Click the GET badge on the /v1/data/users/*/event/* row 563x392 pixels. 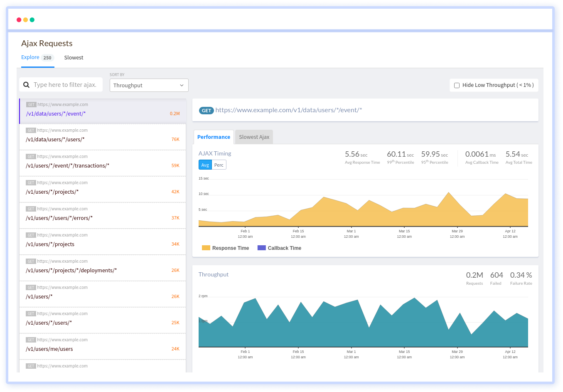pos(31,104)
